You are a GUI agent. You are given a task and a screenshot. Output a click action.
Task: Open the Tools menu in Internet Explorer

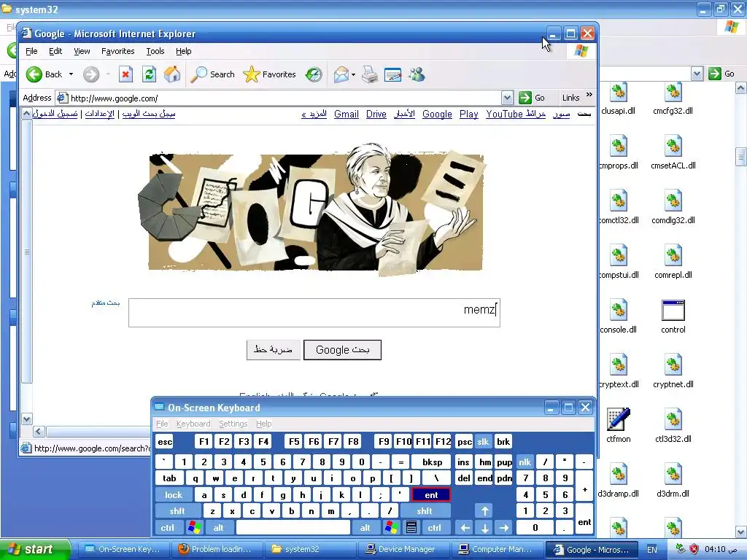[x=155, y=51]
